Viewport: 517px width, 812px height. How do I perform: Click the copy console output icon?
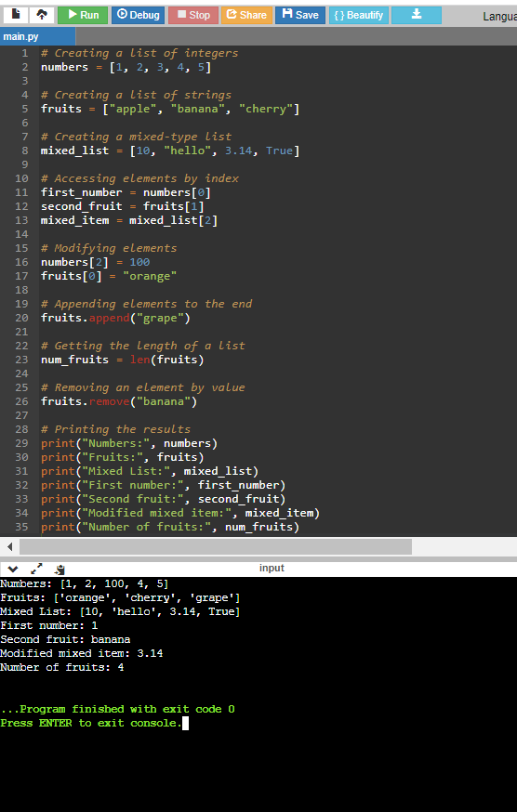[60, 570]
